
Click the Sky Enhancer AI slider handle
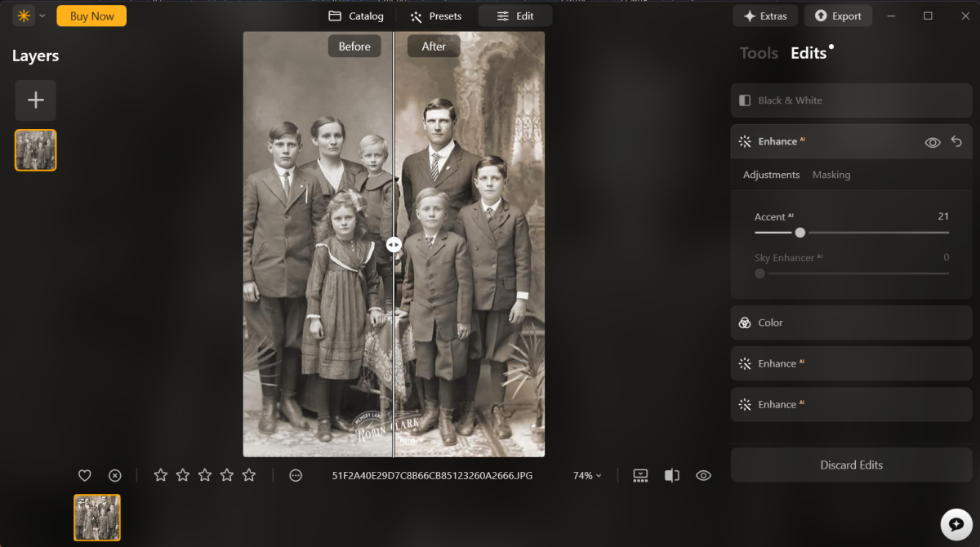coord(760,273)
